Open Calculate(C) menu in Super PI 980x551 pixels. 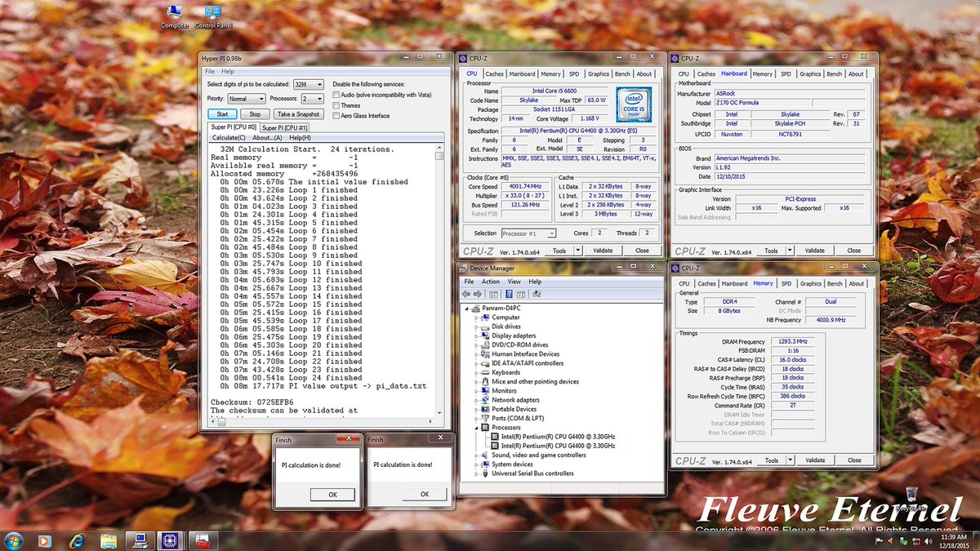[x=229, y=137]
